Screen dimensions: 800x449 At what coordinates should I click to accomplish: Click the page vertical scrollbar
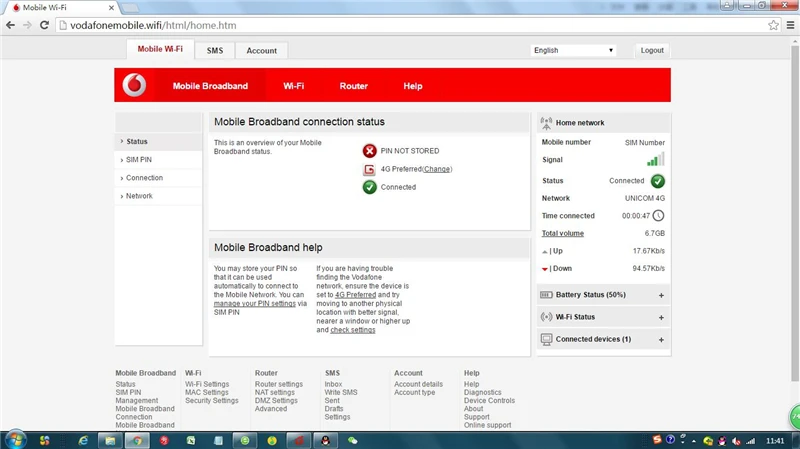(795, 213)
